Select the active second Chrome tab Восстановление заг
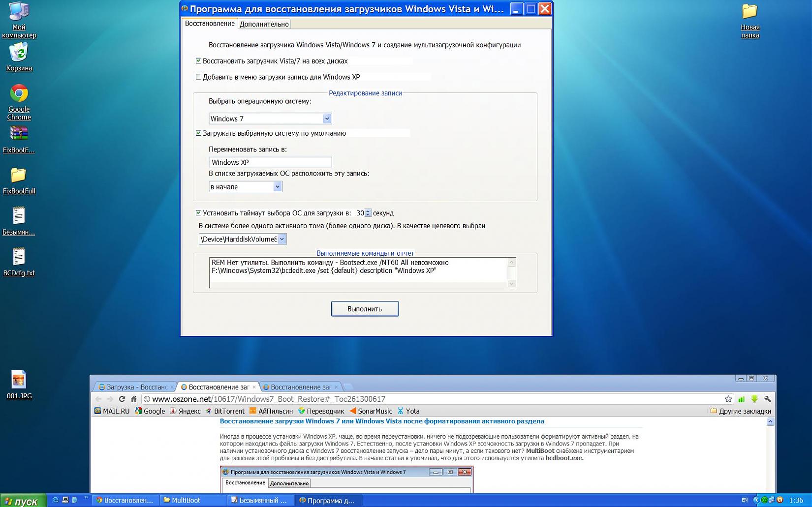The height and width of the screenshot is (507, 812). point(218,387)
